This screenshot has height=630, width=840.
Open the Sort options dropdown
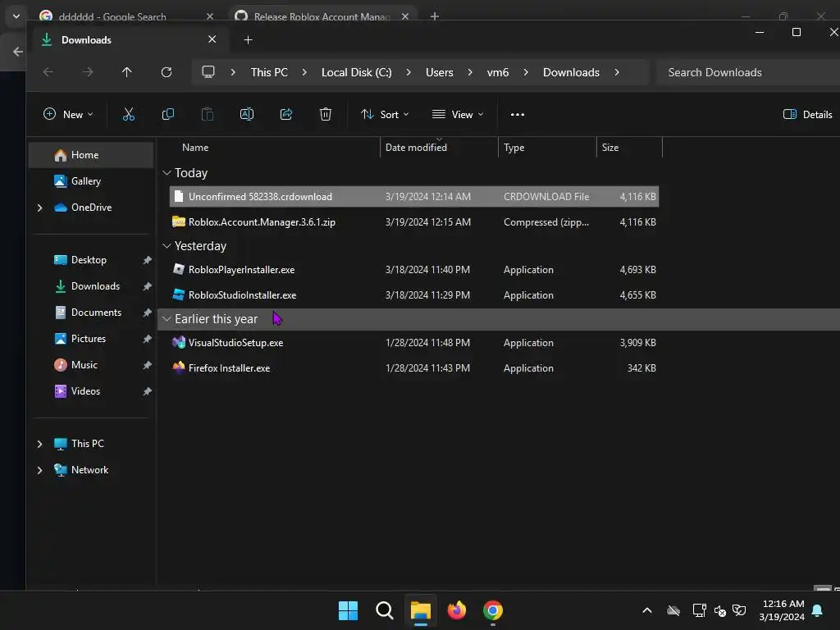[x=385, y=114]
